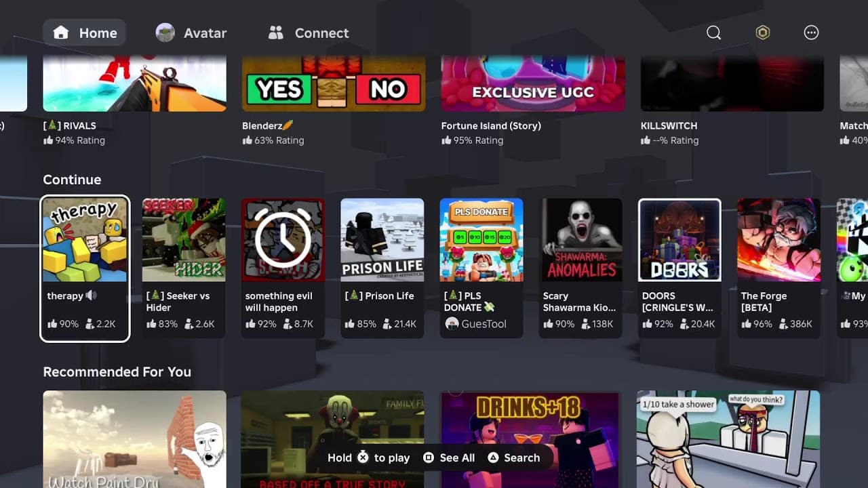The width and height of the screenshot is (868, 488).
Task: Click the sound icon beside therapy title
Action: point(92,296)
